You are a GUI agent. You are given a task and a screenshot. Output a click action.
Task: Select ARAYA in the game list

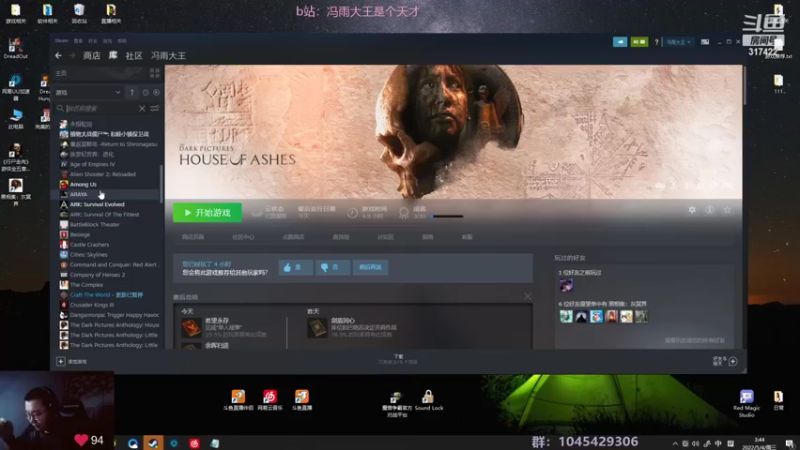click(x=79, y=194)
